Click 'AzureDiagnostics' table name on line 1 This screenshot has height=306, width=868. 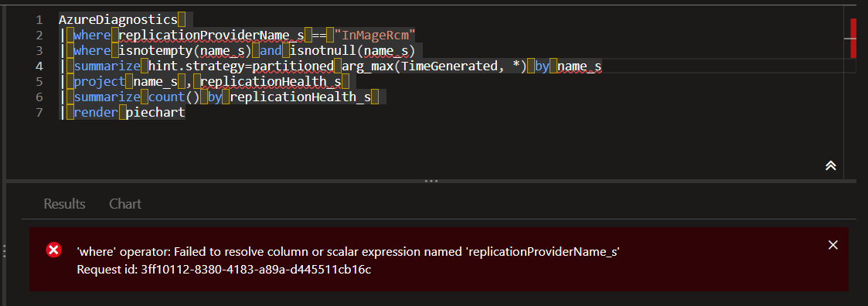tap(118, 20)
